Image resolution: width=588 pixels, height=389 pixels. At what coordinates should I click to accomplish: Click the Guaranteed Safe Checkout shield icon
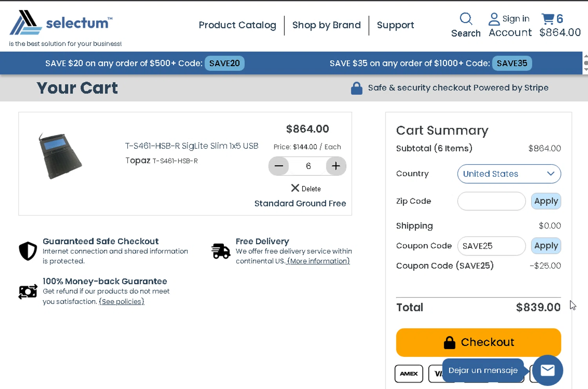click(x=28, y=251)
